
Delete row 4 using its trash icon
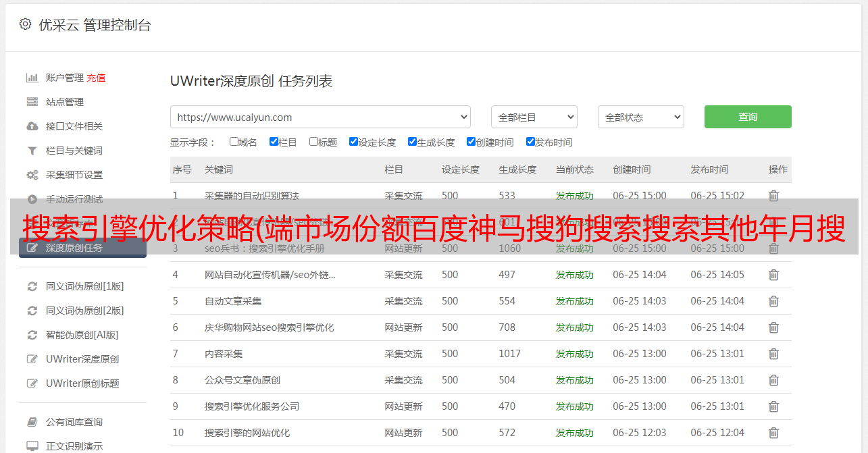pos(773,275)
